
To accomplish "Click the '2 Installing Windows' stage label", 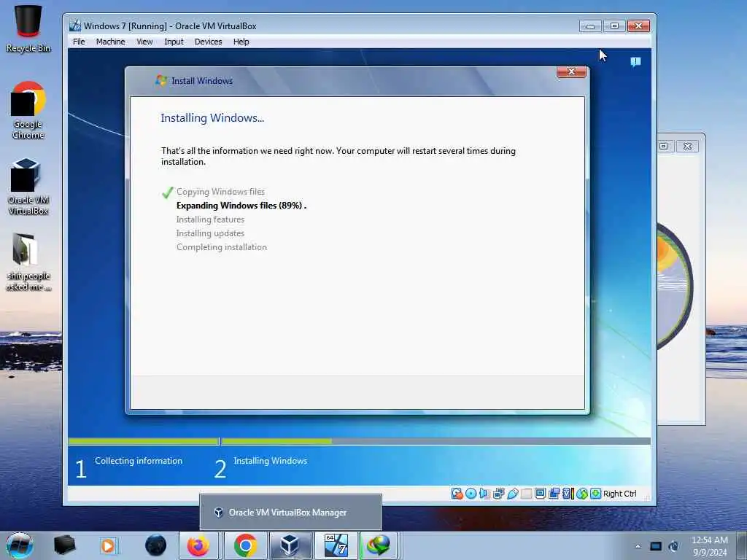I will coord(261,467).
